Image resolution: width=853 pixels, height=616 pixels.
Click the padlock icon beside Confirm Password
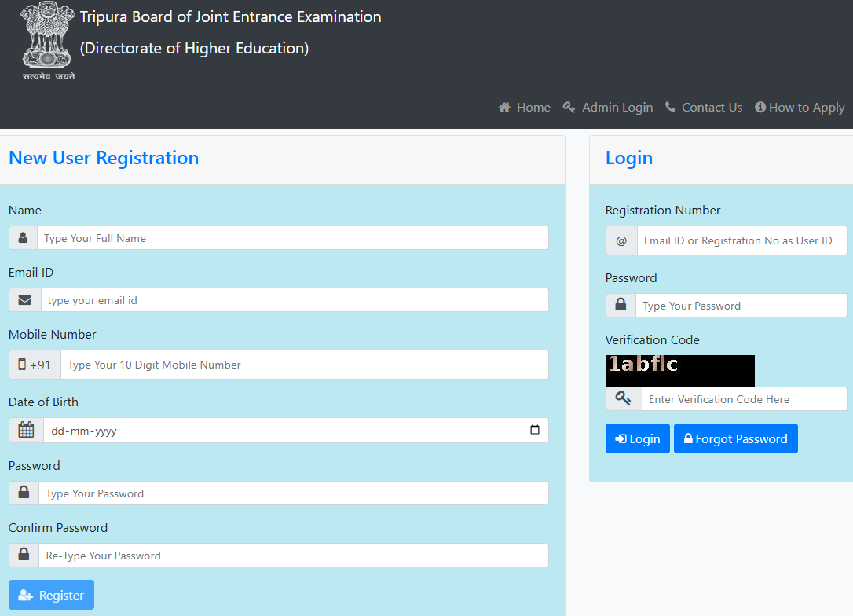click(x=24, y=555)
